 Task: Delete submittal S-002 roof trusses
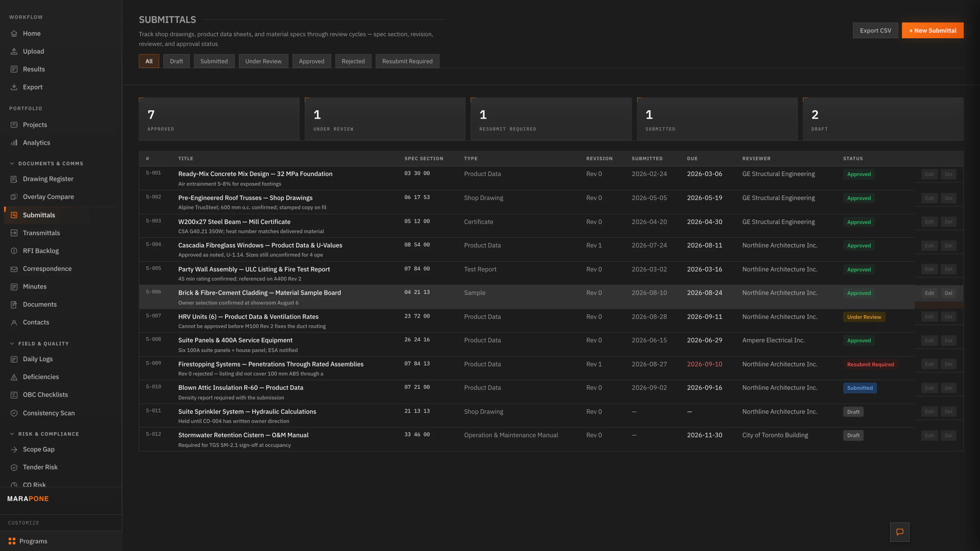[x=949, y=198]
